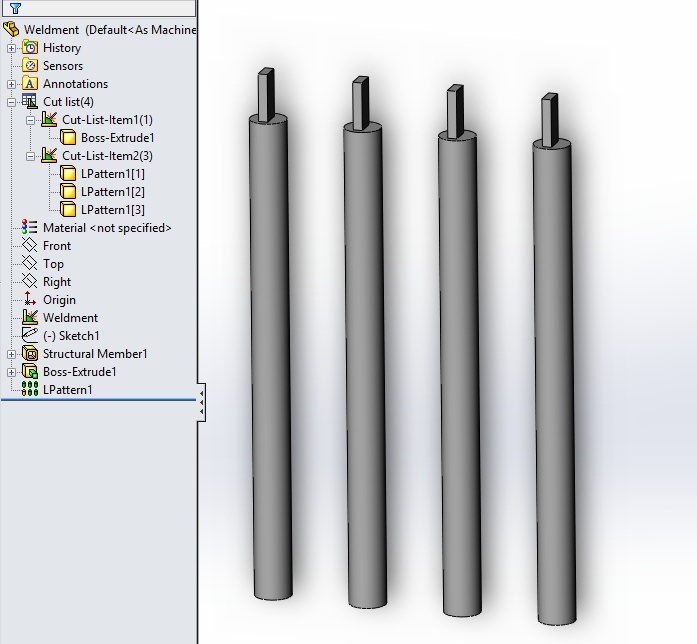Expand the Structural Member1 feature

click(12, 354)
